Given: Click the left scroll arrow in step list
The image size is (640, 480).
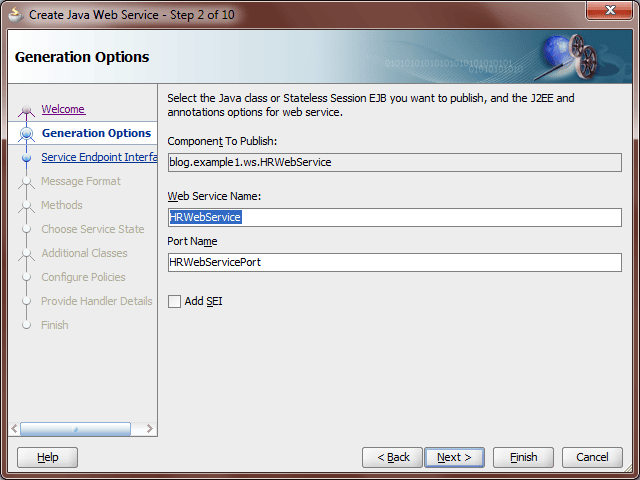Looking at the screenshot, I should (x=14, y=429).
